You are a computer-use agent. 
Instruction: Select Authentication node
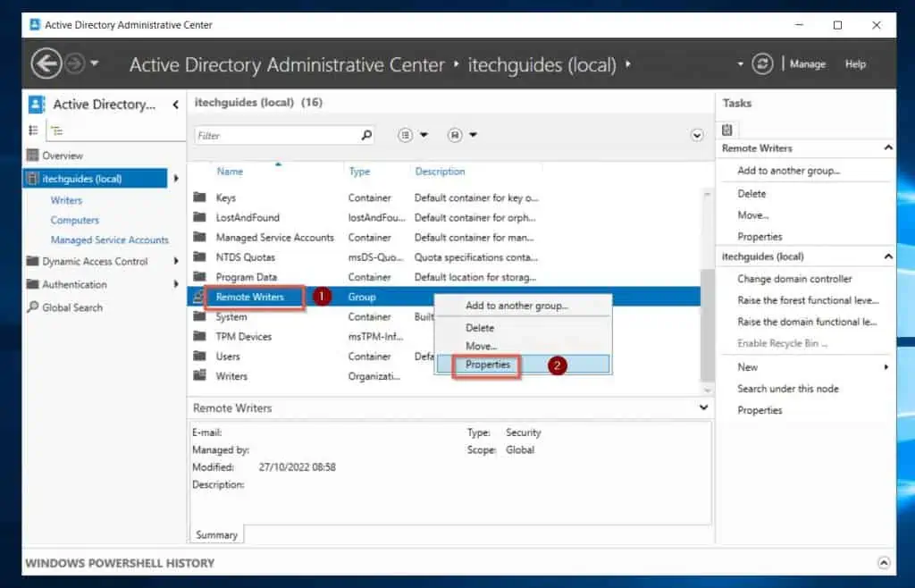[x=74, y=285]
